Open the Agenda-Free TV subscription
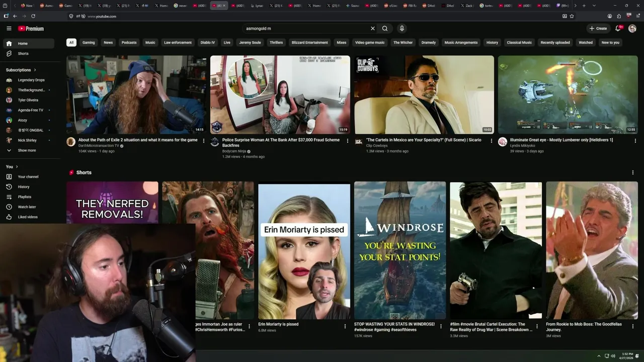The height and width of the screenshot is (362, 644). tap(28, 110)
